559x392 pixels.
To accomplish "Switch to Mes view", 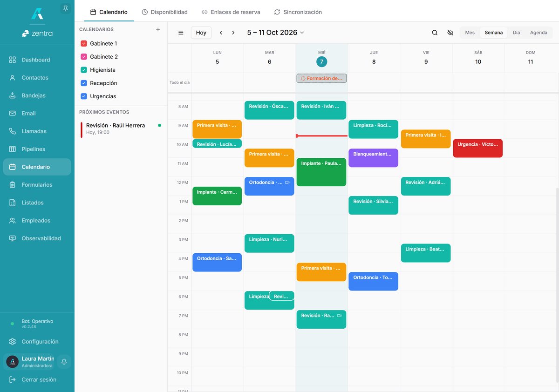I will [470, 33].
